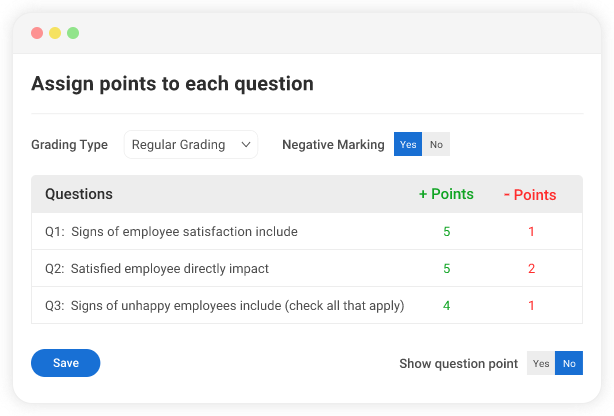Click the Save button

click(x=65, y=363)
